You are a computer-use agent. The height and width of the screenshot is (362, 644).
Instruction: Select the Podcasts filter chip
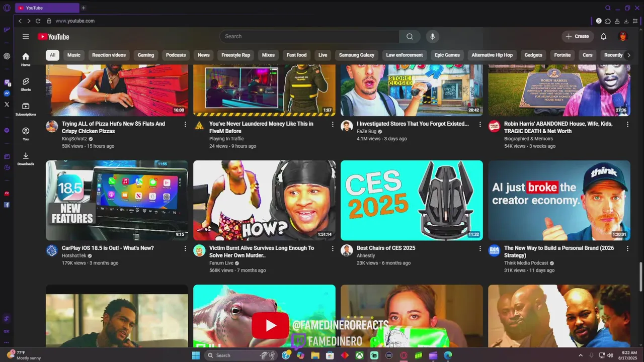coord(176,55)
